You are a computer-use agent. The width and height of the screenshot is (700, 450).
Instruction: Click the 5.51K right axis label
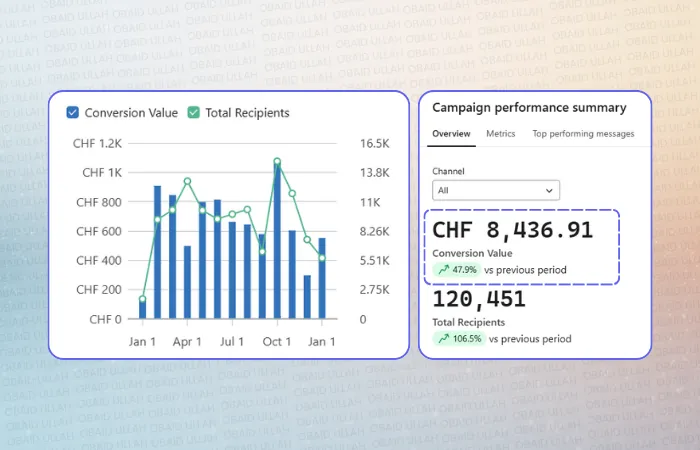click(375, 261)
